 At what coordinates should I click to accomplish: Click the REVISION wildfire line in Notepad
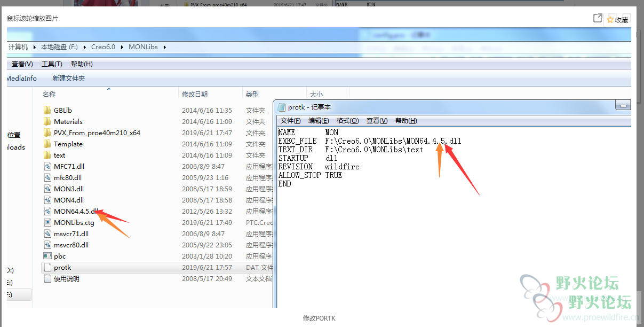319,167
